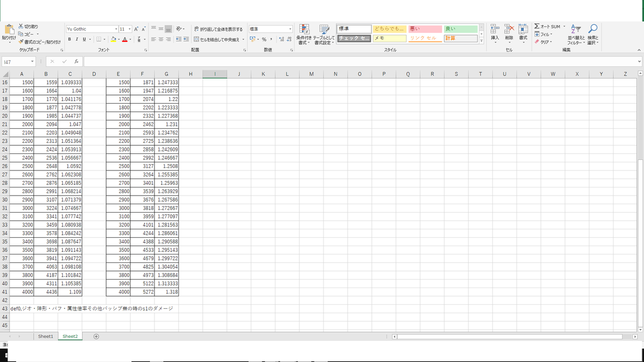Screen dimensions: 644x362
Task: Apply red font color
Action: 125,39
